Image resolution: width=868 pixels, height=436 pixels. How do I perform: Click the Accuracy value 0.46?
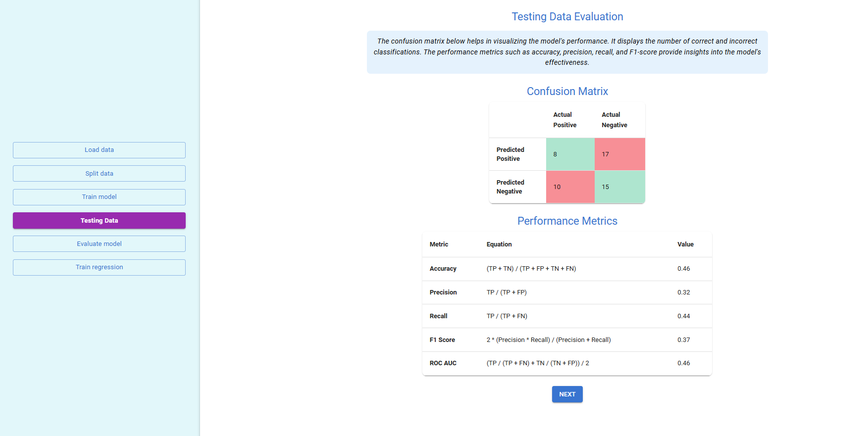click(684, 269)
